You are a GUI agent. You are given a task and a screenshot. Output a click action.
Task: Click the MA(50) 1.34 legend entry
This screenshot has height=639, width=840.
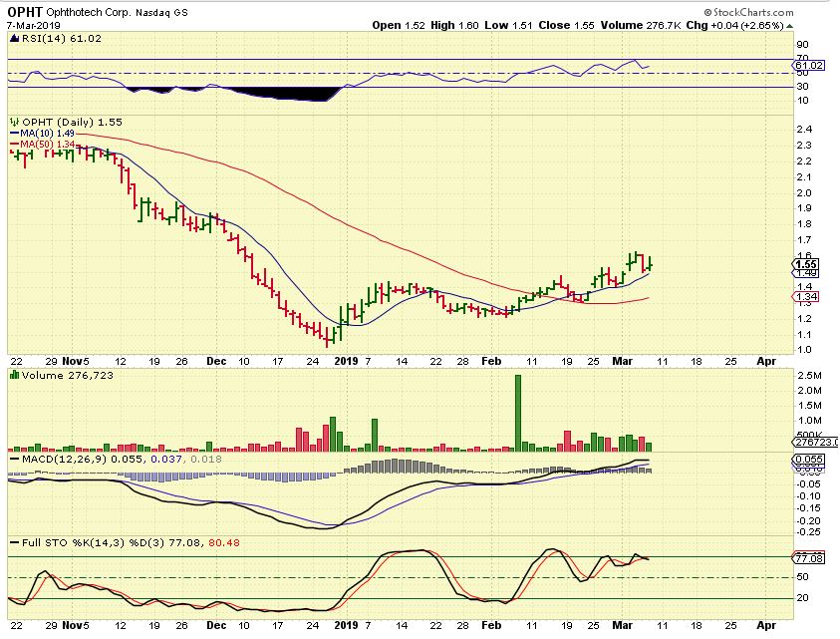(x=42, y=145)
